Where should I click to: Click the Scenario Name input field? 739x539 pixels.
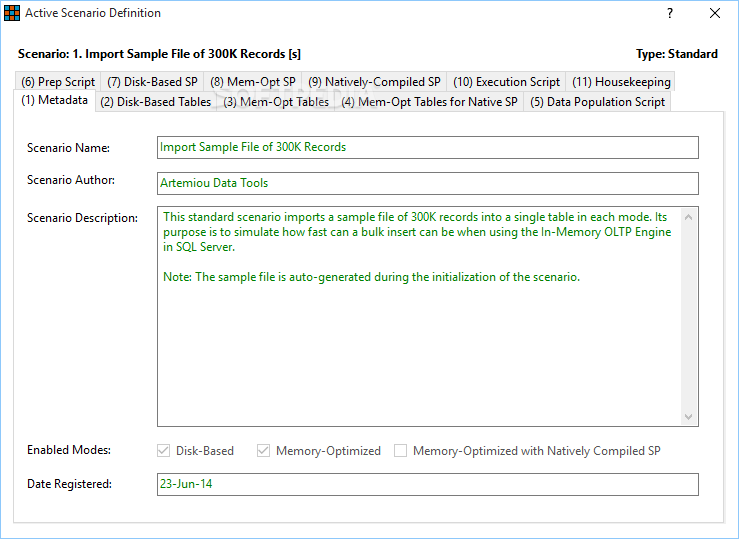tap(427, 147)
